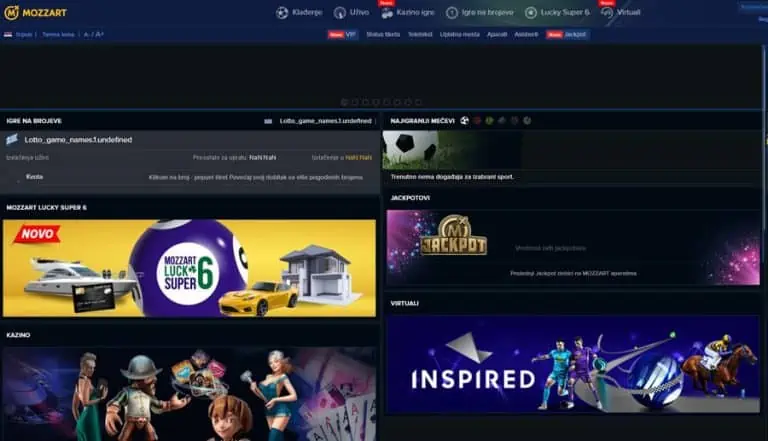This screenshot has height=441, width=768.
Task: Open Uplatna mesta
Action: coord(459,34)
